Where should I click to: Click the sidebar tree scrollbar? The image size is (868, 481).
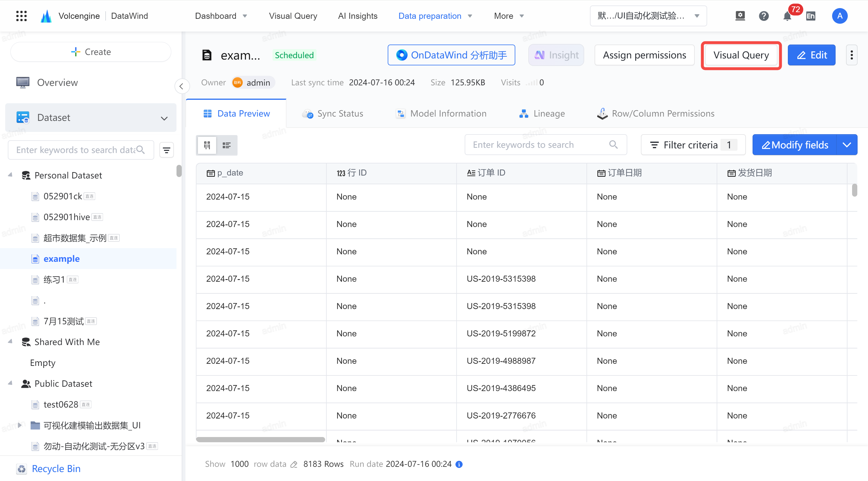tap(179, 171)
